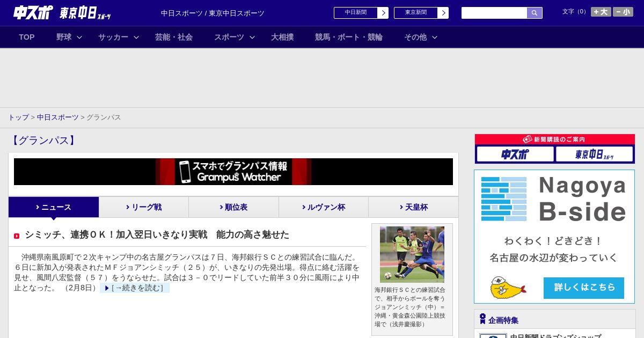This screenshot has width=644, height=338.
Task: Open 大相撲 navigation item
Action: pos(282,37)
